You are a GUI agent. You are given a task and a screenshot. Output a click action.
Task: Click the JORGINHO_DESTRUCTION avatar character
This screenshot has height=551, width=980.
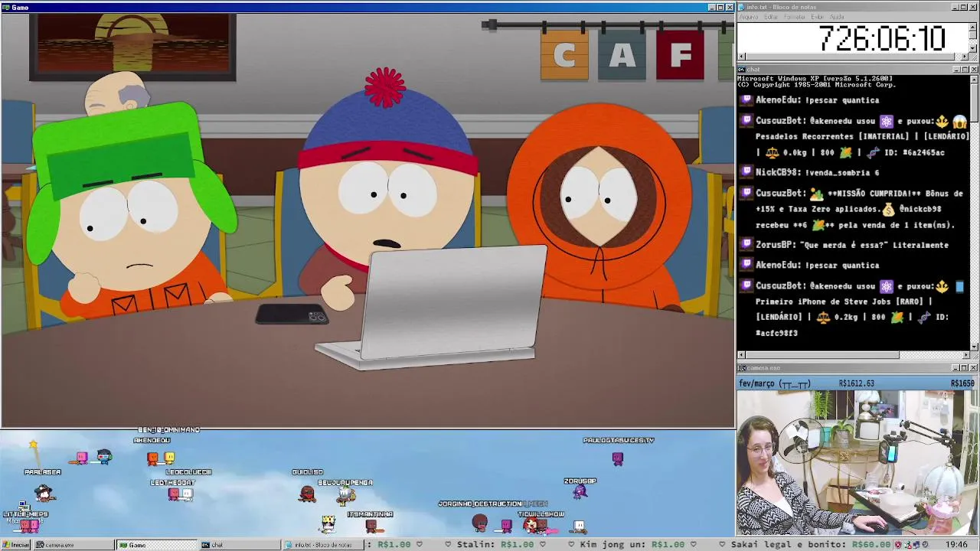tap(479, 523)
